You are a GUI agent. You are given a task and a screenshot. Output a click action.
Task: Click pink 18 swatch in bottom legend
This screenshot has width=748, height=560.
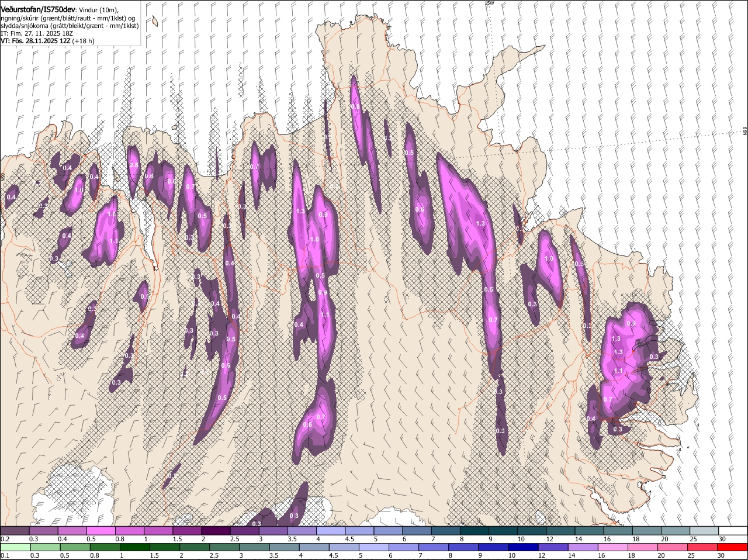coord(644,548)
